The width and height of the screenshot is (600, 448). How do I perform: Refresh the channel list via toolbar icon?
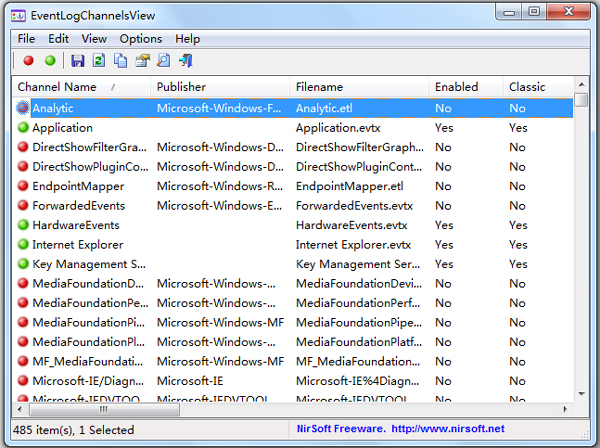pos(99,60)
